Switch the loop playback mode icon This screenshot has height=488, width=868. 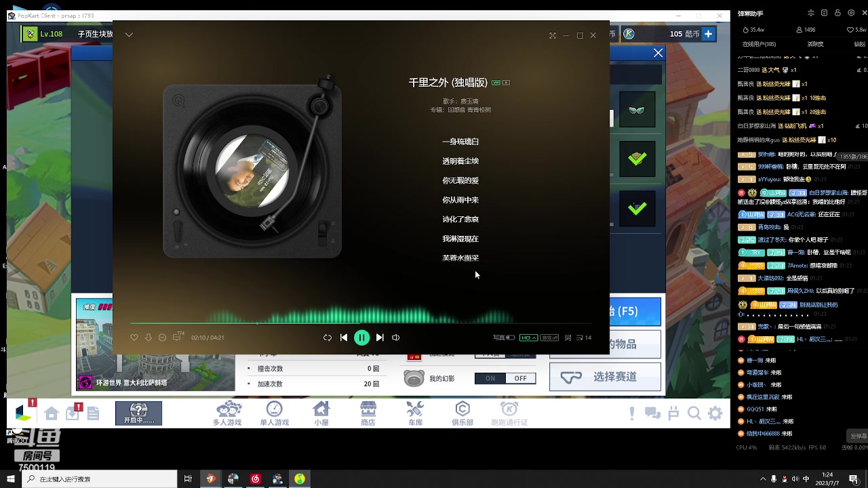coord(328,338)
